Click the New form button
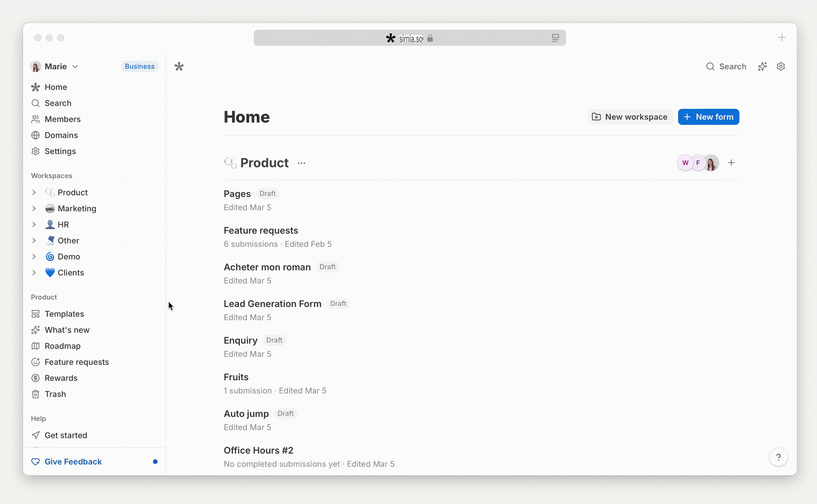The image size is (817, 504). point(708,117)
